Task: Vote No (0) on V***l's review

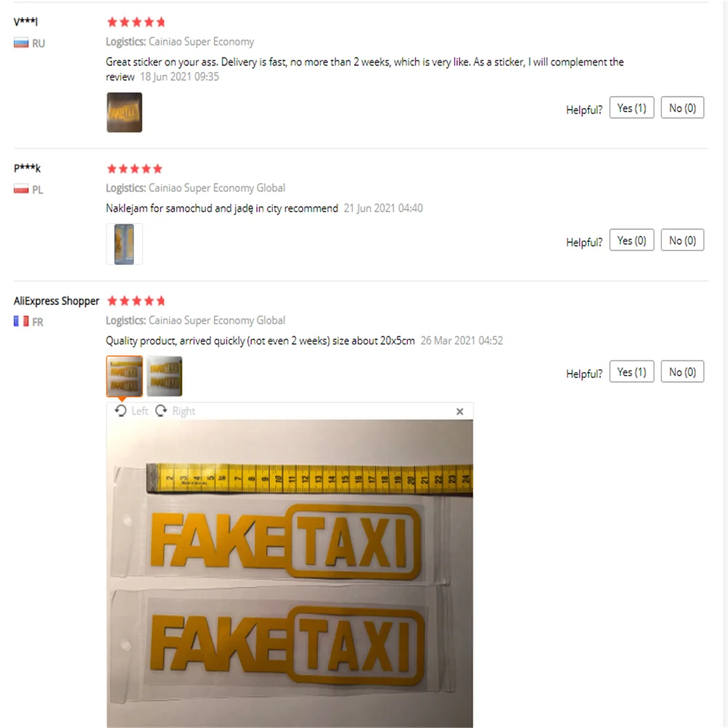Action: click(x=682, y=108)
